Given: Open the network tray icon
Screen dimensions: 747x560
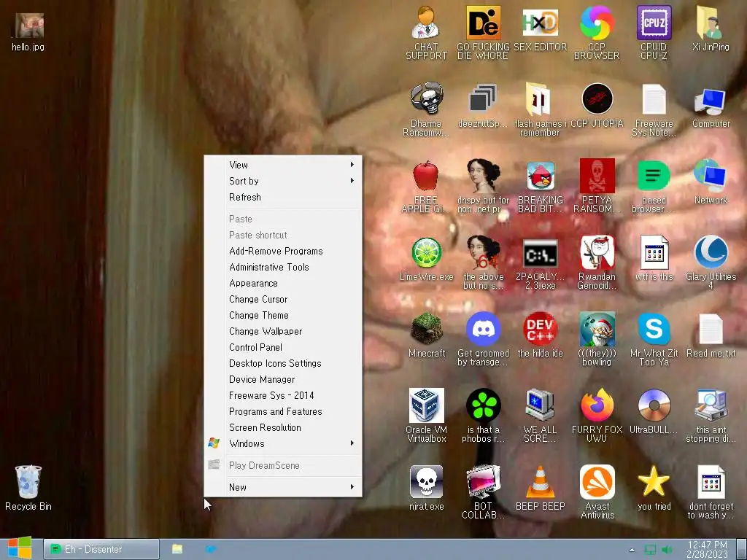Looking at the screenshot, I should pos(650,550).
